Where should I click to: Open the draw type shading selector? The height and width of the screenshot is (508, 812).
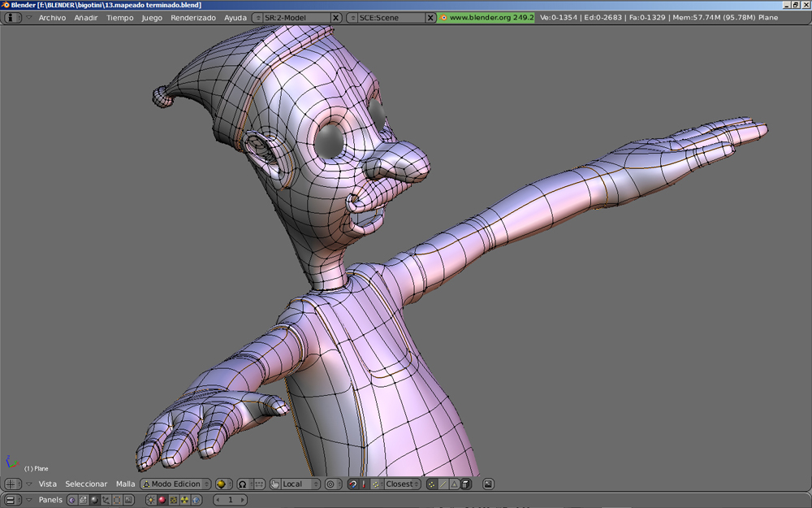tap(224, 484)
